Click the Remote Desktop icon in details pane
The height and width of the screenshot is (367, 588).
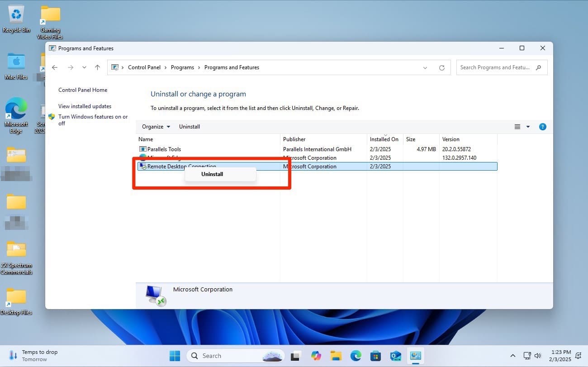pos(156,296)
